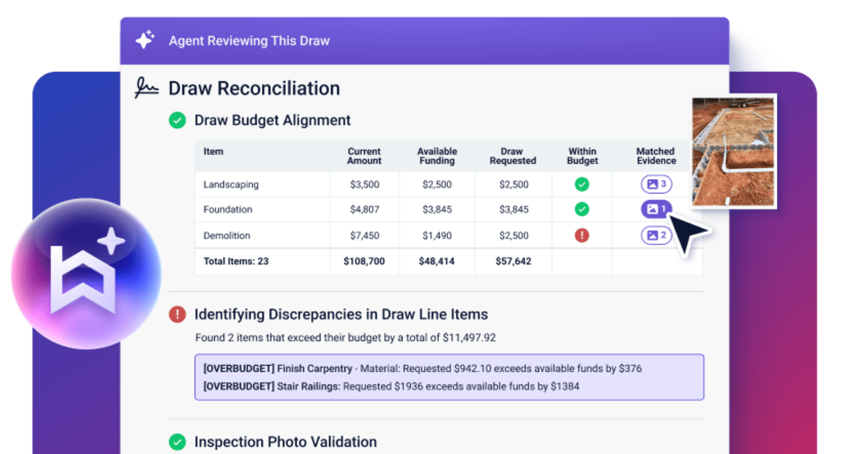Image resolution: width=868 pixels, height=454 pixels.
Task: Click the Identifying Discrepancies in Draw Line Items heading
Action: click(x=341, y=314)
